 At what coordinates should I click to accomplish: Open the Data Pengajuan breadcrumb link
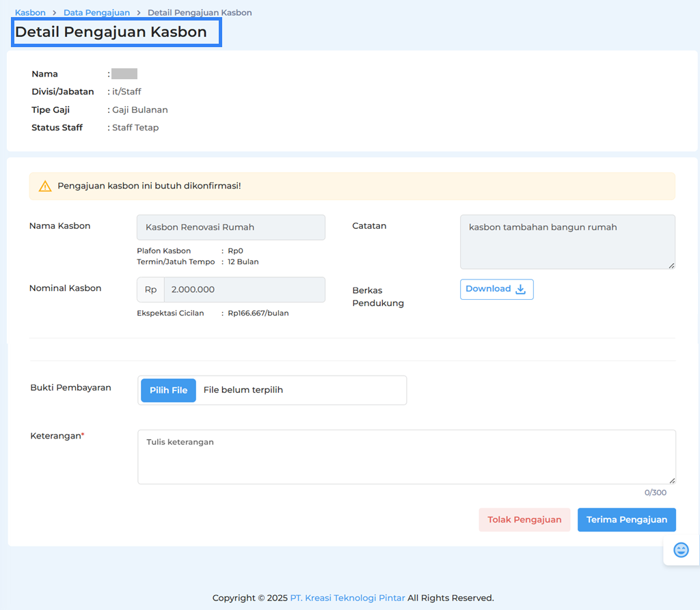96,13
